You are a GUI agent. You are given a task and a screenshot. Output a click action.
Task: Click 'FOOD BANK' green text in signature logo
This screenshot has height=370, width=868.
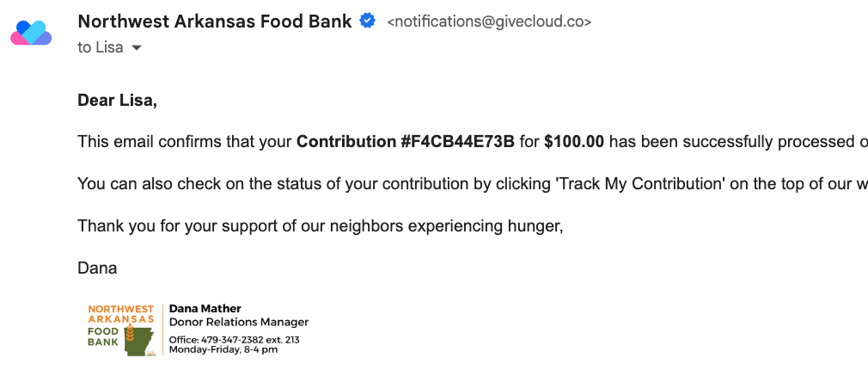tap(103, 336)
